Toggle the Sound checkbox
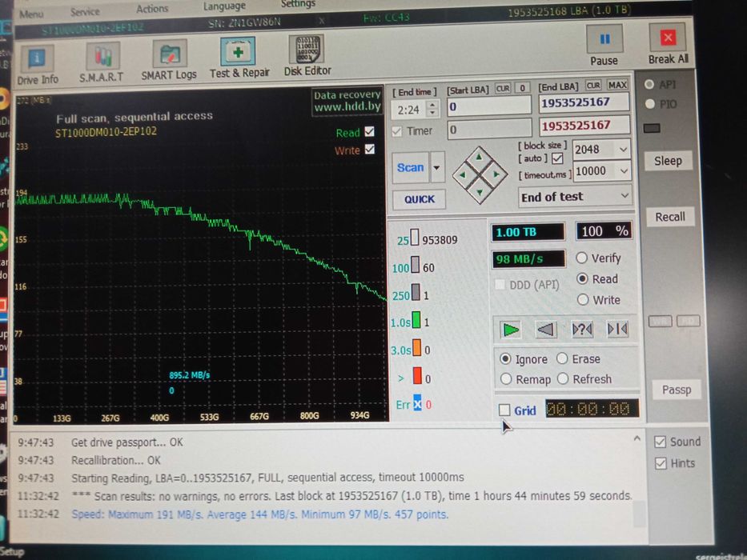This screenshot has height=560, width=747. (x=660, y=442)
